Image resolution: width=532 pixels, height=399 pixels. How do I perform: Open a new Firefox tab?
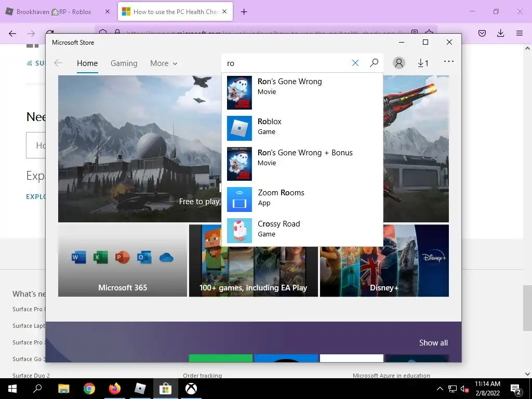244,12
